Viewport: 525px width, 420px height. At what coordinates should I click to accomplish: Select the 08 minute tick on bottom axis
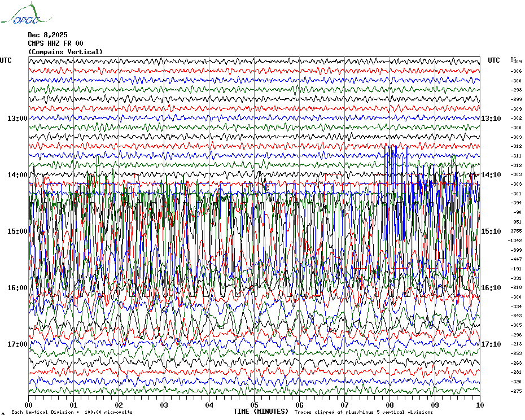point(390,405)
